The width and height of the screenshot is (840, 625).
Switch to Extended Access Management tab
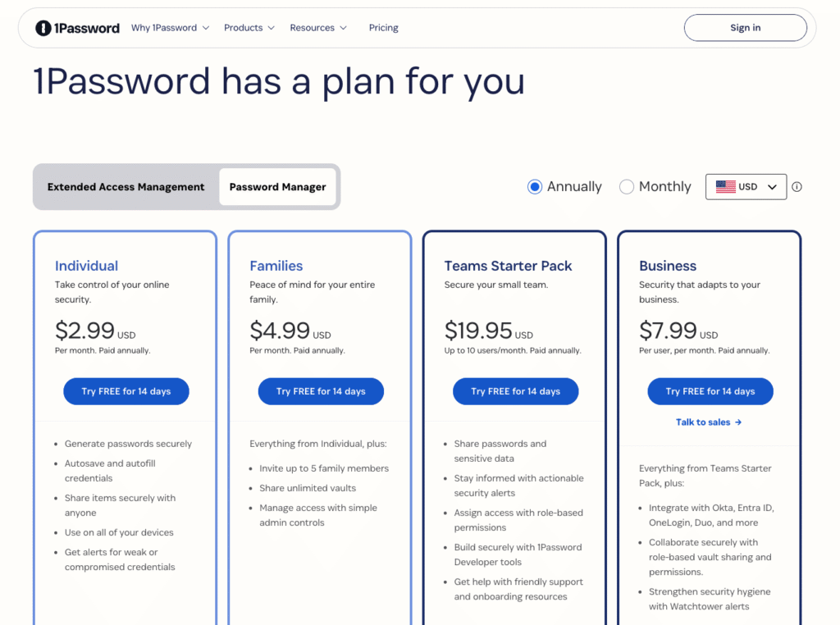tap(126, 187)
